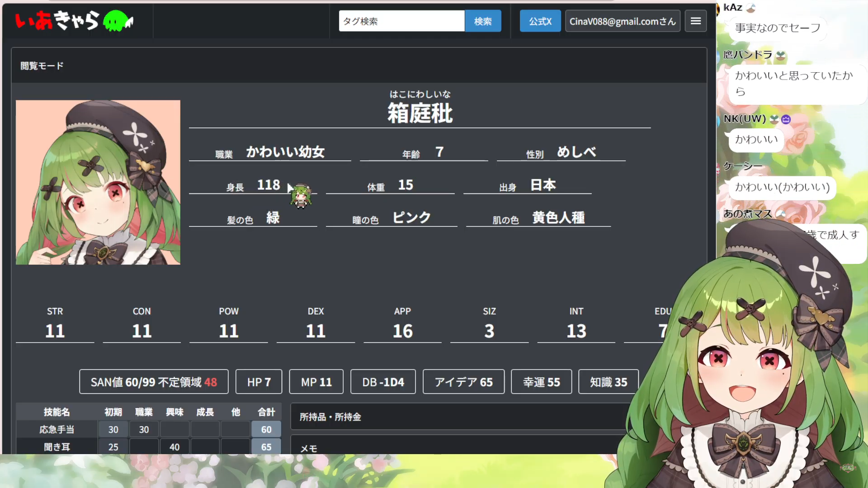Click the いあきゃら site logo
The height and width of the screenshot is (488, 868).
coord(57,21)
